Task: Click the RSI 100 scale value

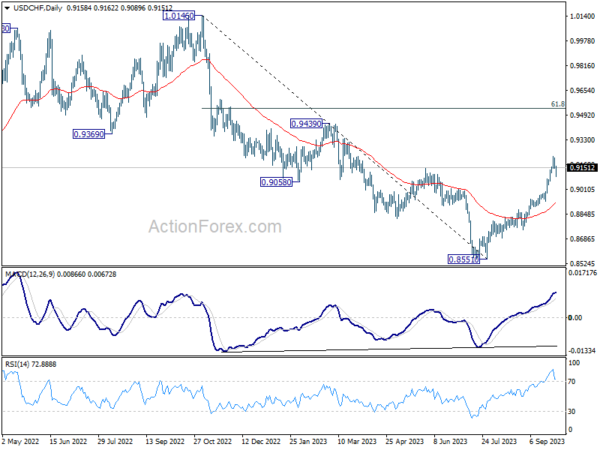Action: point(575,363)
